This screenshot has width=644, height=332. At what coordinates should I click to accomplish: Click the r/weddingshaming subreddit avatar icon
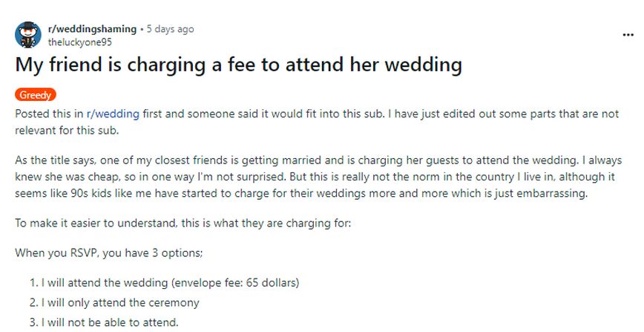(x=28, y=34)
